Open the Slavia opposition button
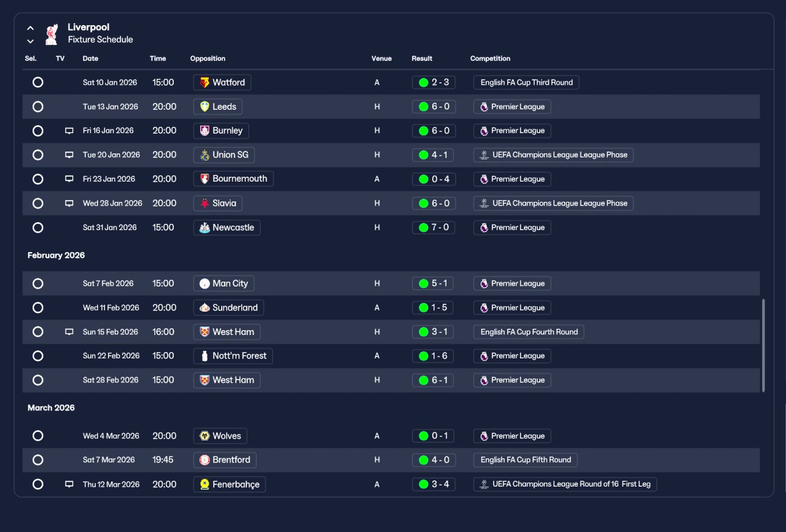Viewport: 786px width, 532px height. click(218, 203)
